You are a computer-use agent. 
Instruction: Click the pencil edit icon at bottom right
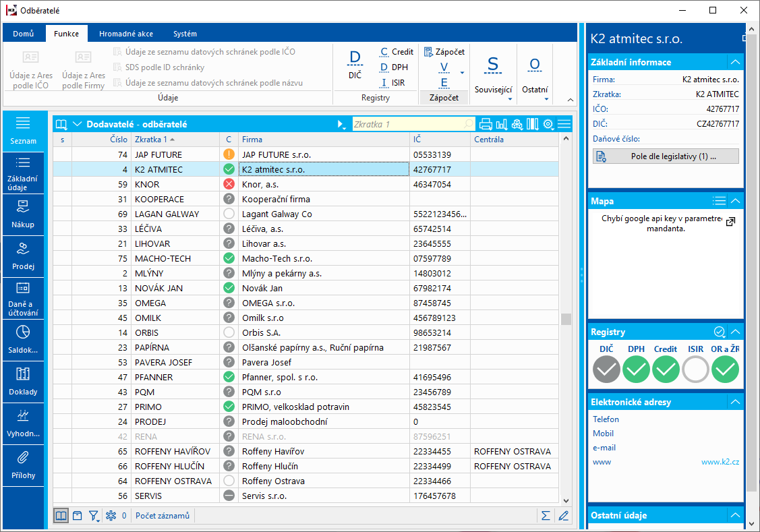pos(564,516)
